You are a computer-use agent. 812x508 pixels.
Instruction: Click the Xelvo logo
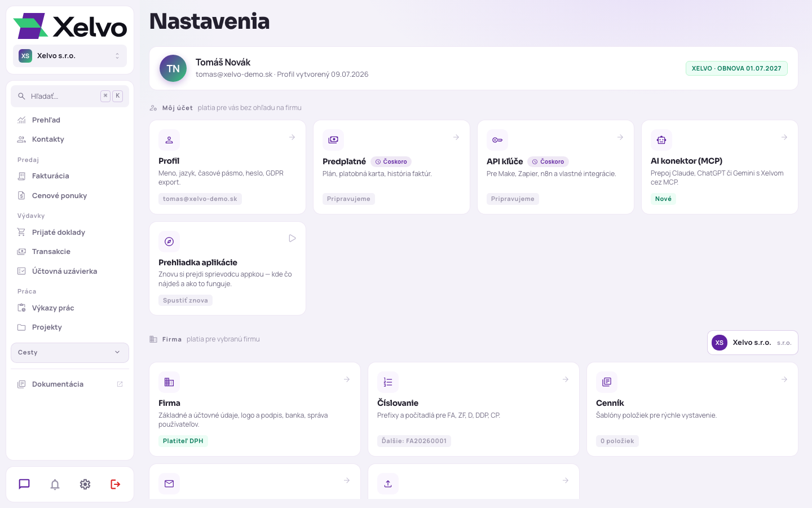(70, 26)
